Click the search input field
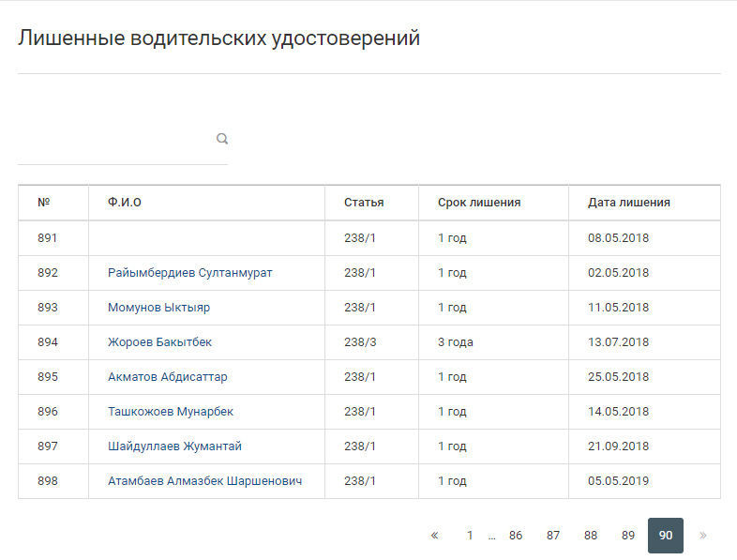 point(114,140)
